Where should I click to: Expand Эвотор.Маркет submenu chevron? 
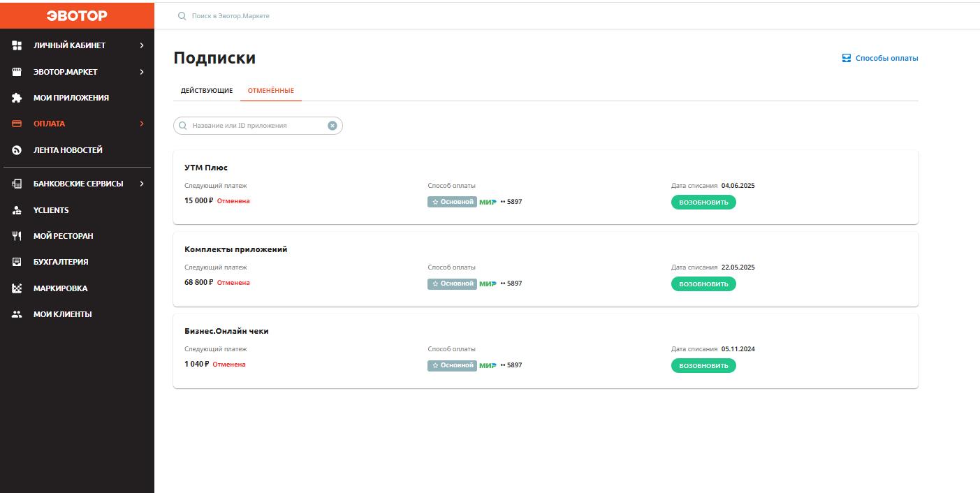tap(142, 72)
